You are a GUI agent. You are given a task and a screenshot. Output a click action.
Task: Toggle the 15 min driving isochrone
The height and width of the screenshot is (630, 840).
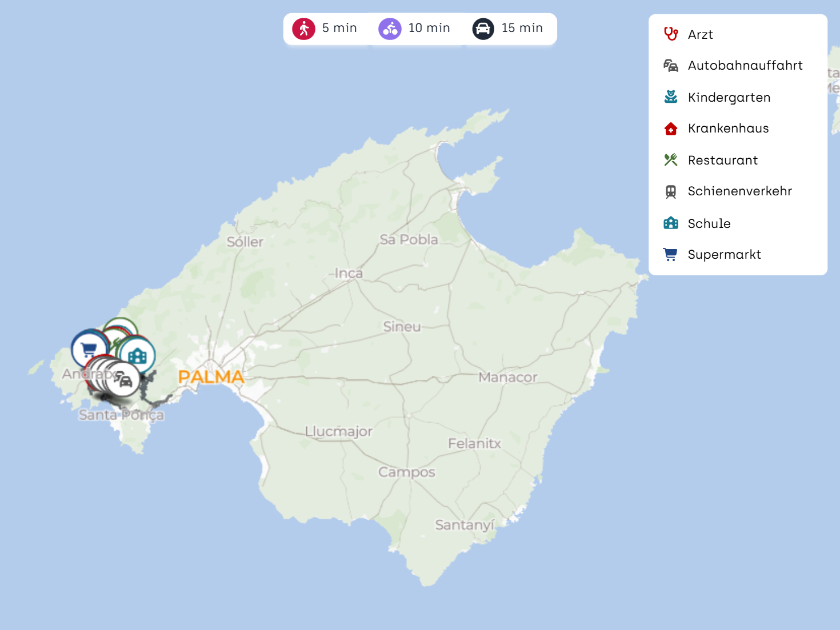pyautogui.click(x=508, y=29)
